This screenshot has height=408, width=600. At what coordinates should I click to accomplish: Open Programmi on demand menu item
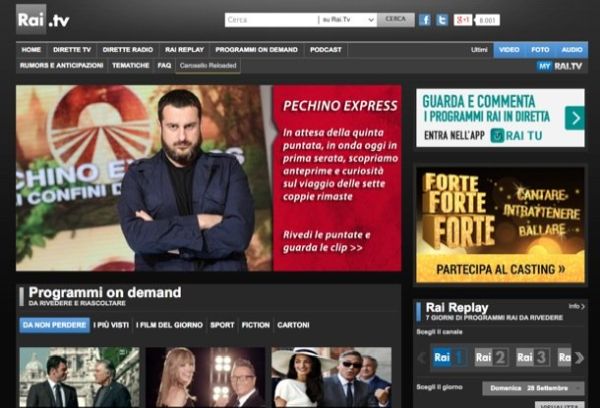tap(256, 50)
